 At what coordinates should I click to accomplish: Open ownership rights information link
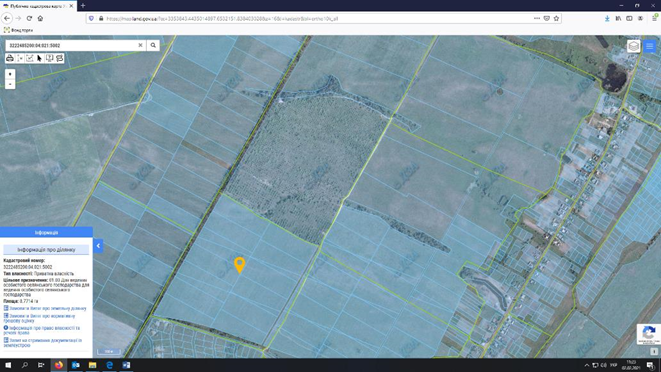pos(42,330)
